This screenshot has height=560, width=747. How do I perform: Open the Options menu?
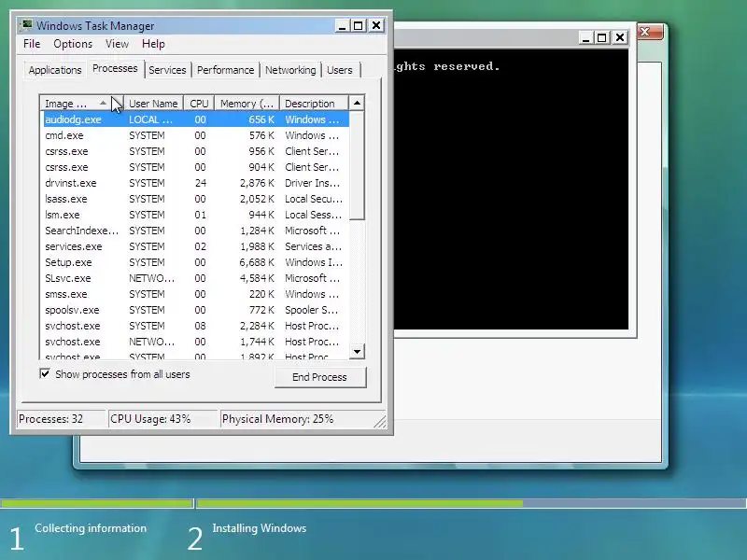73,44
